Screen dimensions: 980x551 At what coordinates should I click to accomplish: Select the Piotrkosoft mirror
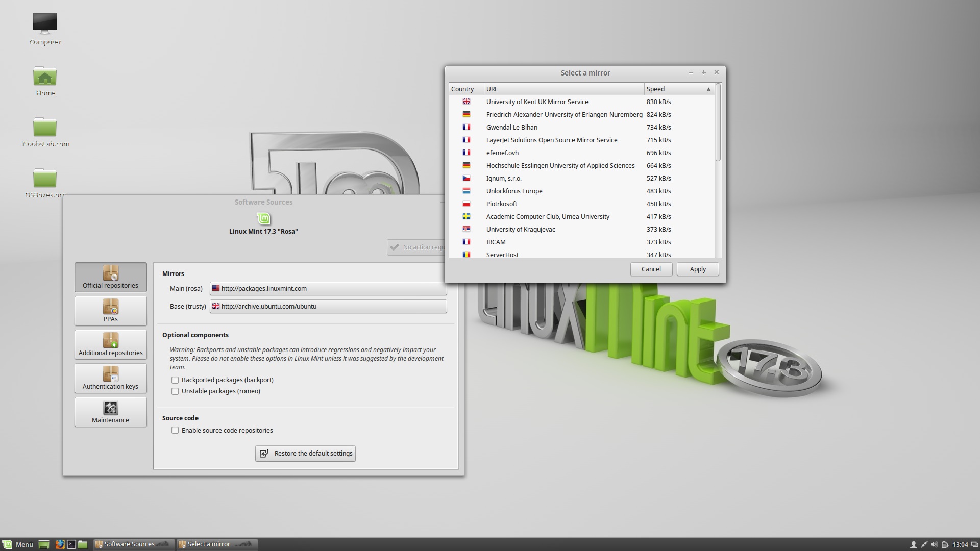tap(582, 204)
